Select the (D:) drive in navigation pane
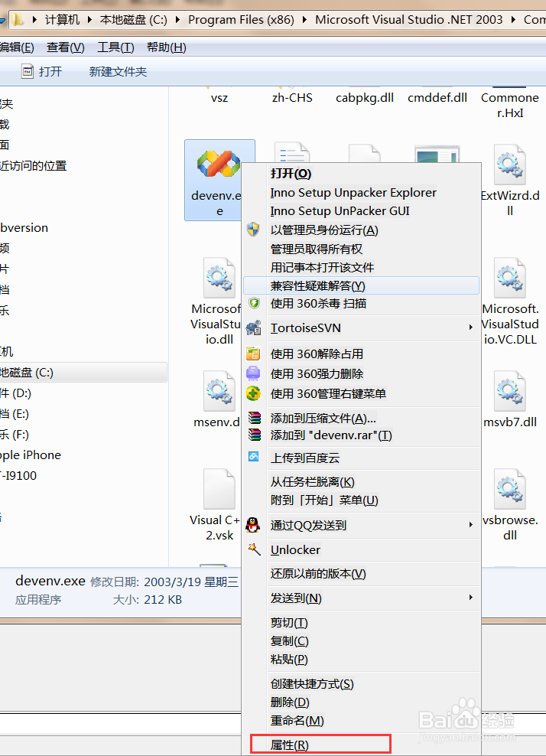546x756 pixels. 16,393
